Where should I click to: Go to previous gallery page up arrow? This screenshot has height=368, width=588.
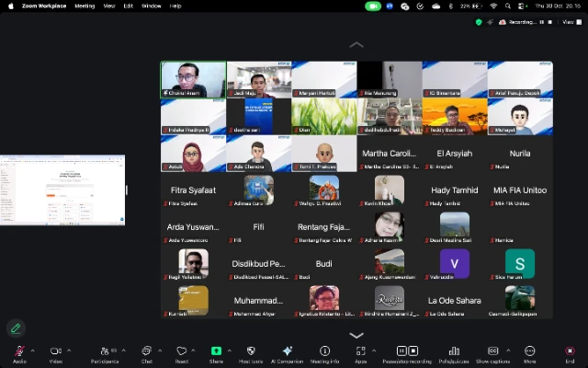pos(356,45)
